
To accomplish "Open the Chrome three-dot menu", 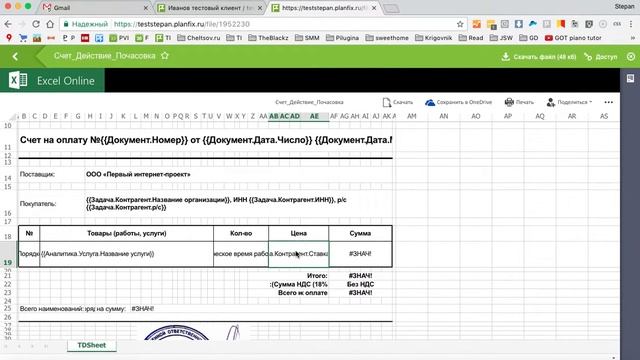I will [632, 24].
